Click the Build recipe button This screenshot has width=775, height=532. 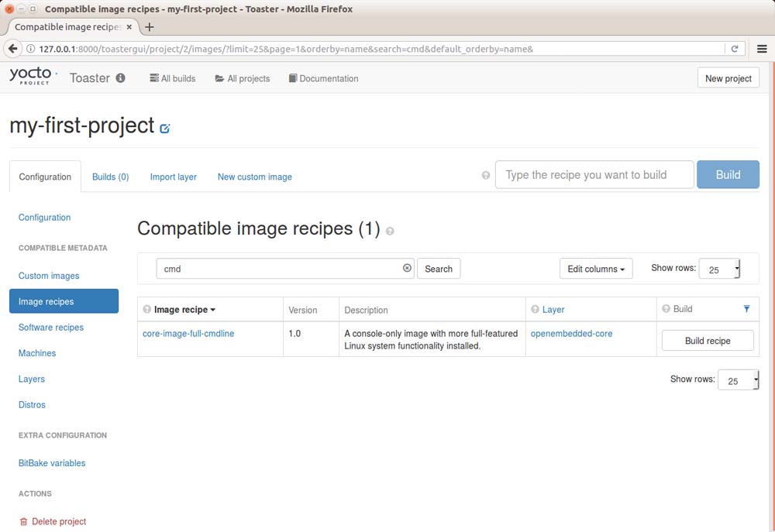coord(707,341)
